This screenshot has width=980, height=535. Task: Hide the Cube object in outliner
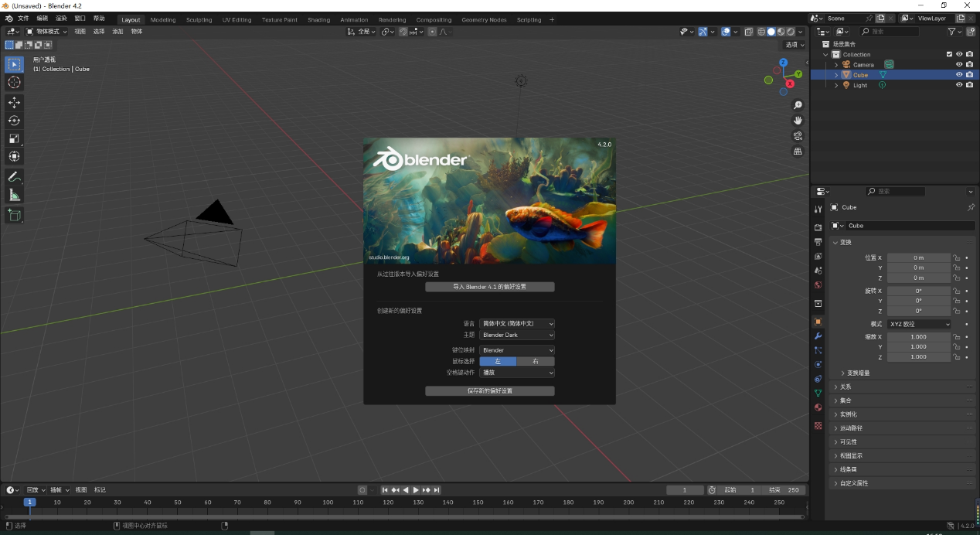[x=959, y=75]
